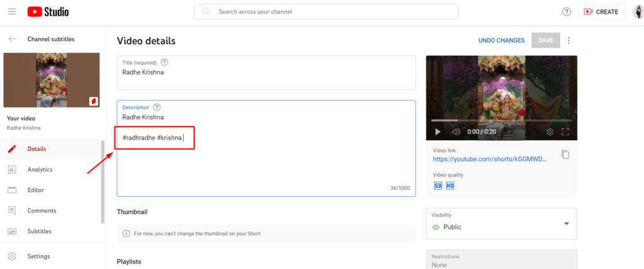Viewport: 644px width, 269px height.
Task: Go to YouTube Studio home logo
Action: (48, 12)
